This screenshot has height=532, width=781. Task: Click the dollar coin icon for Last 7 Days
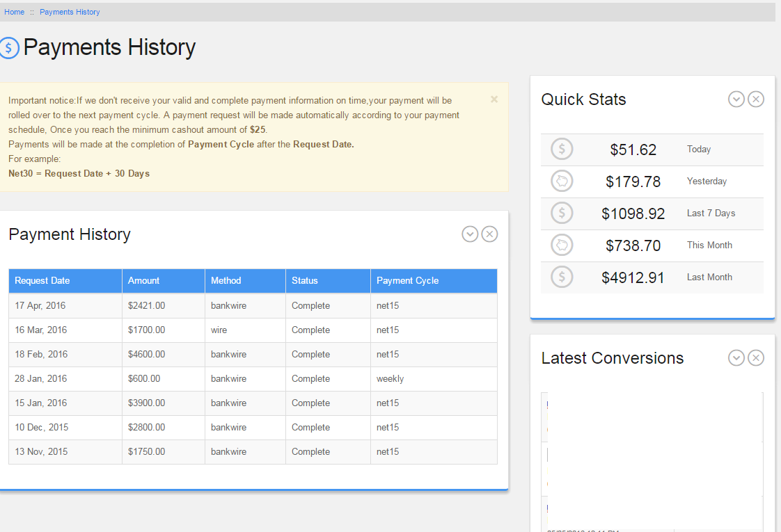(562, 213)
